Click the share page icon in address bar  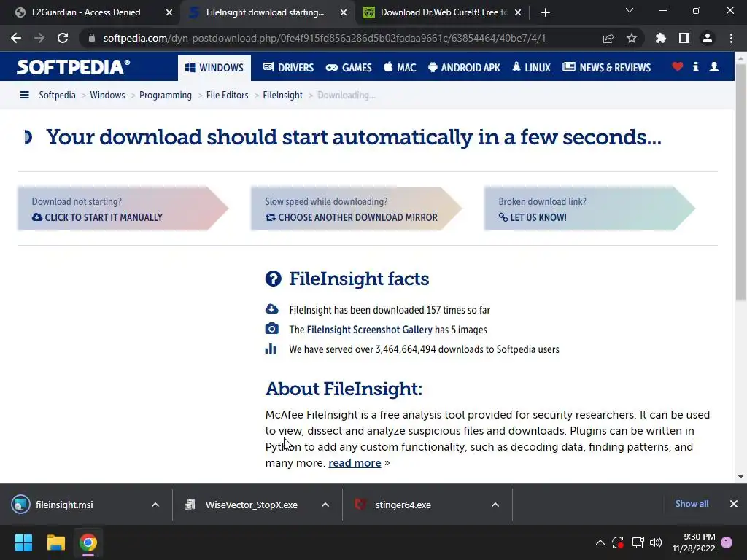[x=608, y=38]
